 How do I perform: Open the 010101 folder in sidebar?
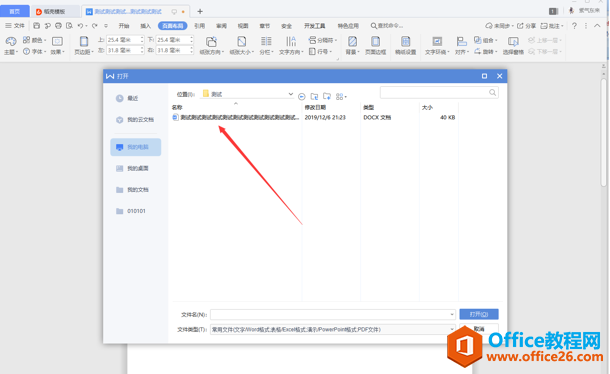coord(131,211)
